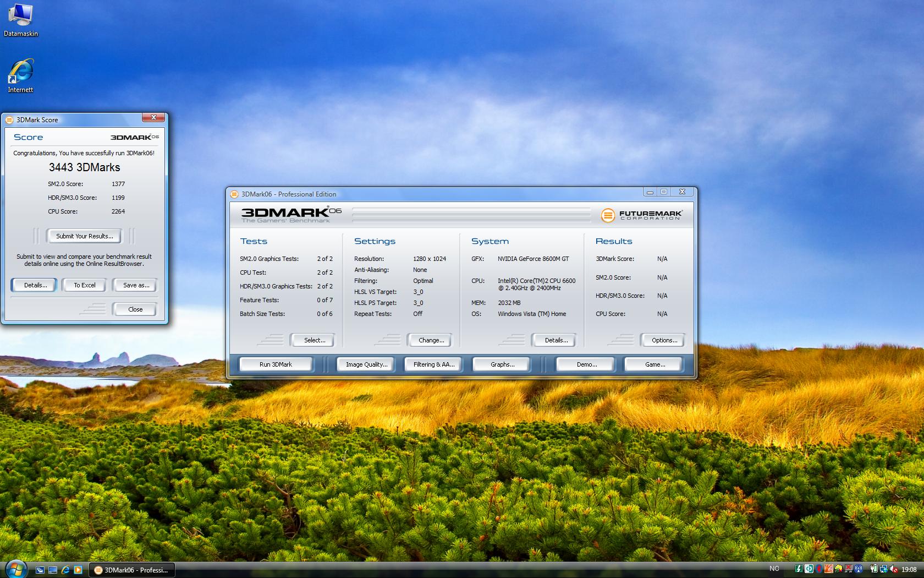Open score Details in 3DMark Score window
The width and height of the screenshot is (924, 578).
(x=35, y=285)
